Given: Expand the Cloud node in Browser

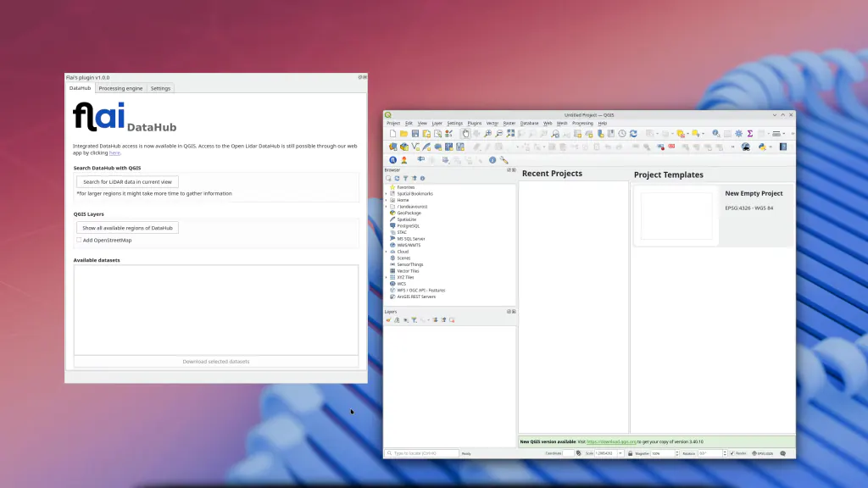Looking at the screenshot, I should click(x=387, y=252).
